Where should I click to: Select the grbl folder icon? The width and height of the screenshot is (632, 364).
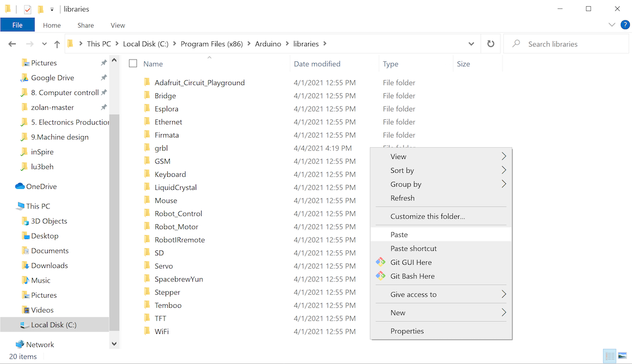tap(147, 148)
